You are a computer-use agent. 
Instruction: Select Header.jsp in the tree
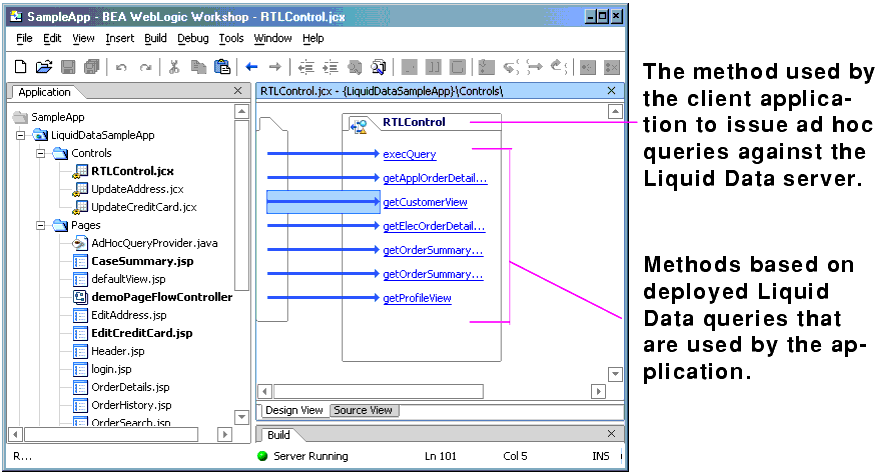coord(118,351)
